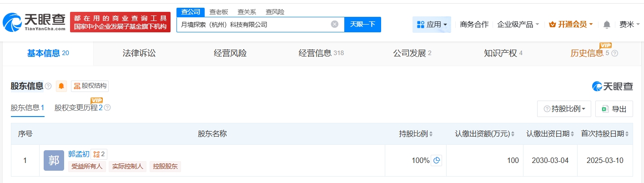Open the pie chart icon next to 100%
Screen dimensions: 644x183
pos(436,160)
